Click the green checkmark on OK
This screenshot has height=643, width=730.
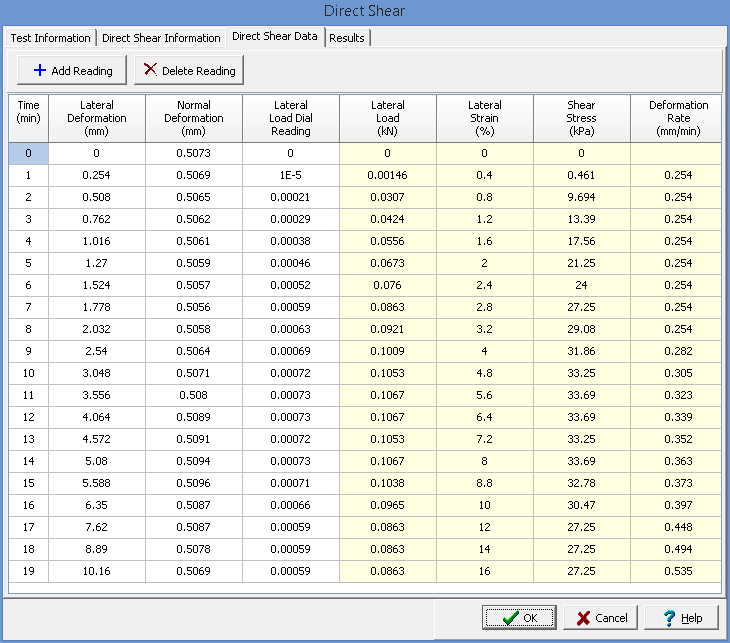[x=511, y=618]
